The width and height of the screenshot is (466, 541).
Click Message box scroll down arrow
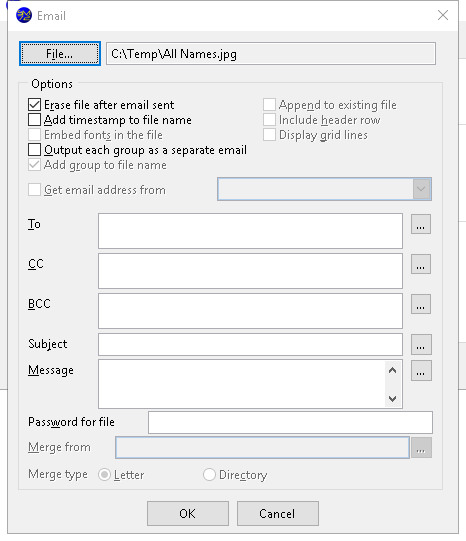(392, 399)
